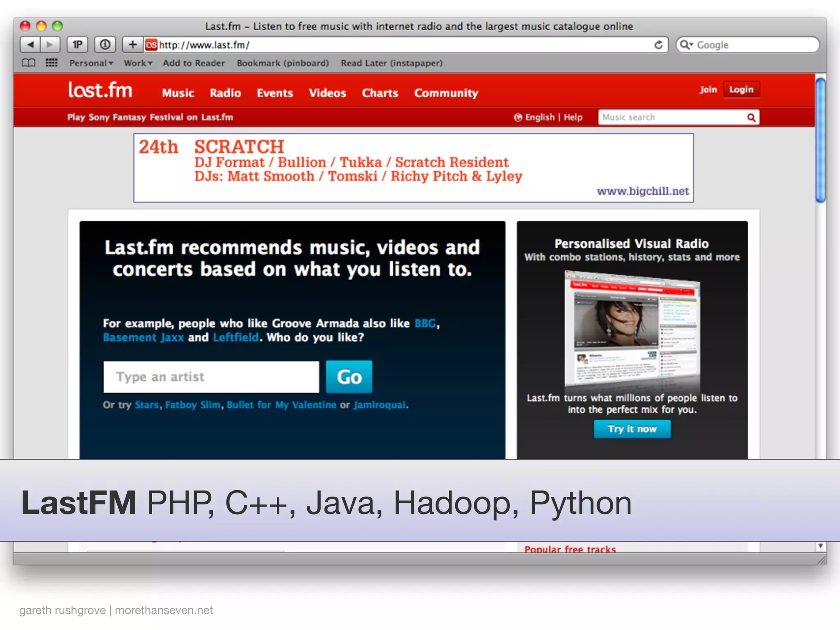Click the SCRATCH bigchill banner ad
Image resolution: width=840 pixels, height=630 pixels.
[x=413, y=167]
